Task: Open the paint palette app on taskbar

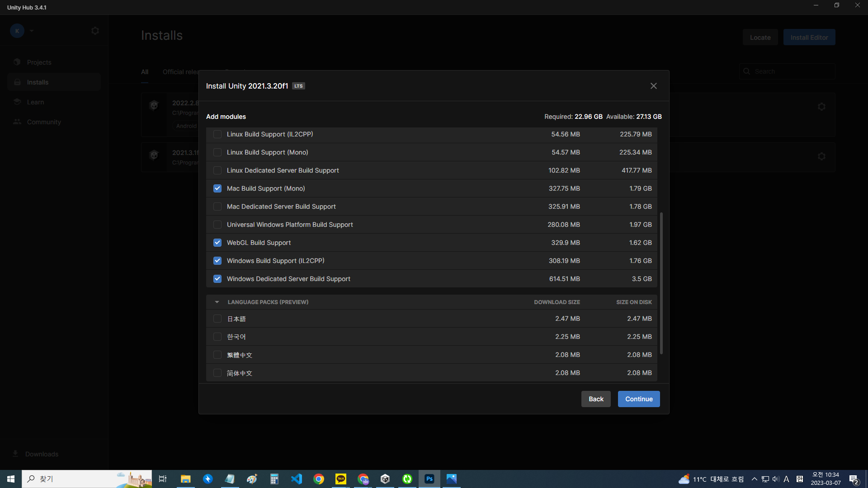Action: tap(252, 479)
